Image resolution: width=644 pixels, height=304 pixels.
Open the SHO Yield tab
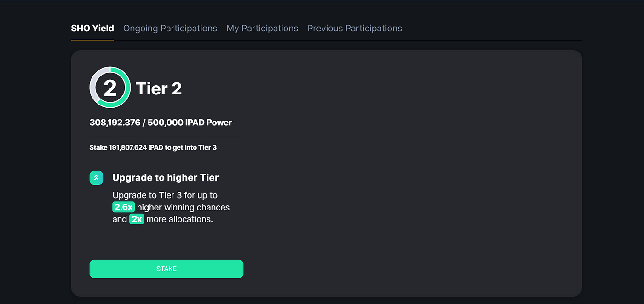[92, 29]
